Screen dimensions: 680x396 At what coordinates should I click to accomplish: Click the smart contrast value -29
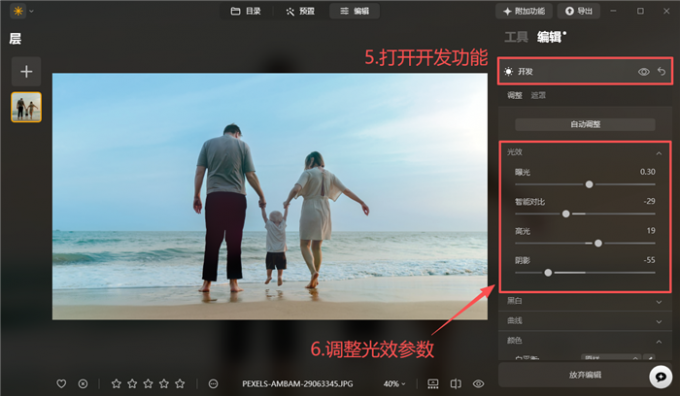tap(649, 201)
